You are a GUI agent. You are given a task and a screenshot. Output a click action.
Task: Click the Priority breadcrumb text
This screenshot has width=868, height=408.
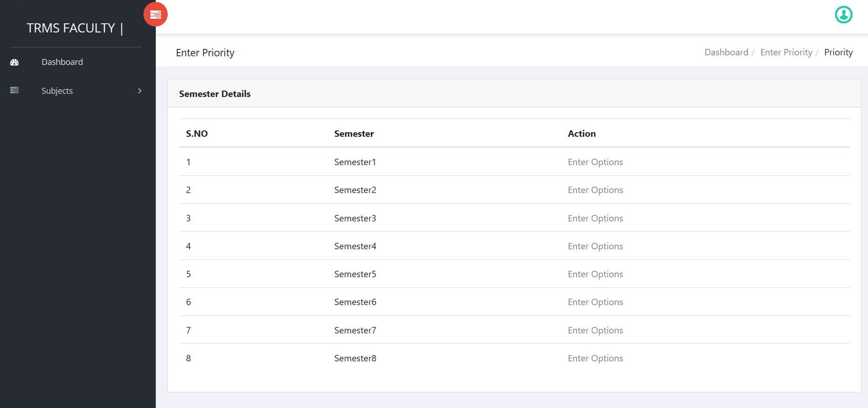tap(838, 52)
